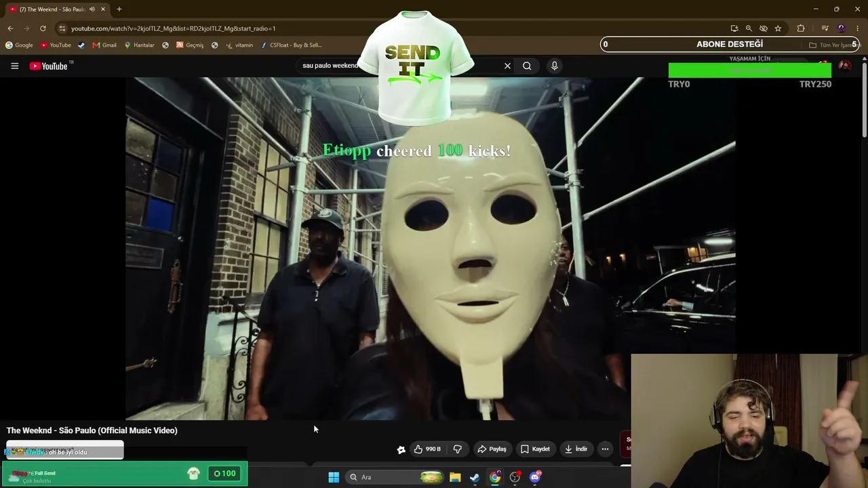This screenshot has width=868, height=488.
Task: Close the Weeknd São Paulo tab
Action: pyautogui.click(x=103, y=9)
